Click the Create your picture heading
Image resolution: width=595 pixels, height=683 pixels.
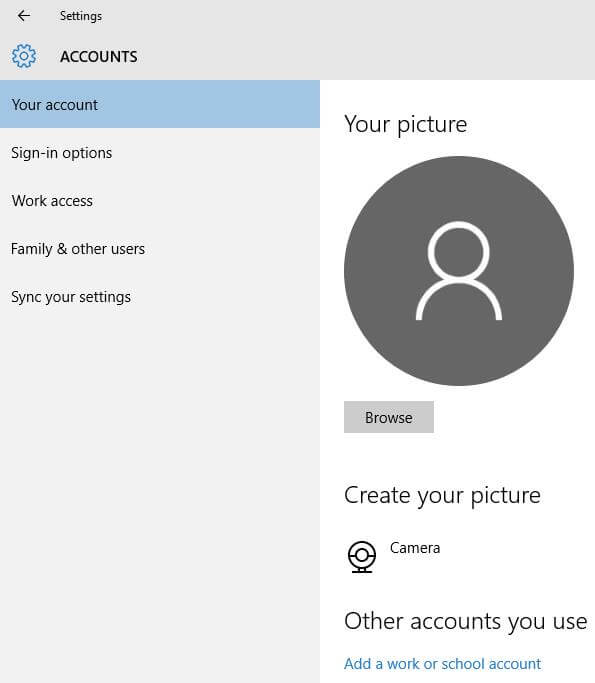[x=442, y=496]
